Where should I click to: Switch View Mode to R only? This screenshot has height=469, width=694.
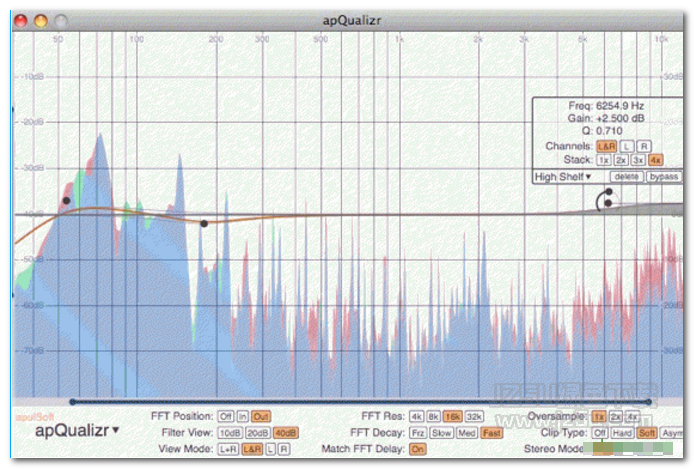[284, 449]
